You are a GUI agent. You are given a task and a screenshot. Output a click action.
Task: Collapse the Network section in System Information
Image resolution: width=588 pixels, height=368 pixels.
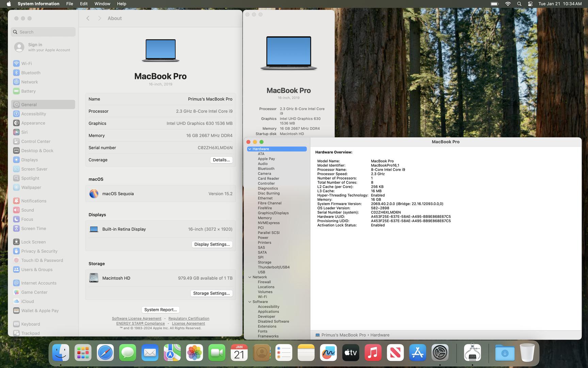pyautogui.click(x=250, y=277)
